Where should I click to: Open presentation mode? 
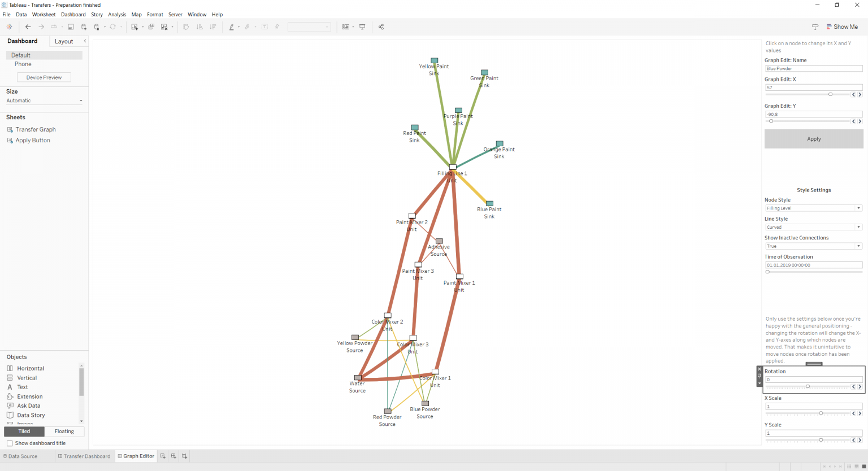point(362,27)
